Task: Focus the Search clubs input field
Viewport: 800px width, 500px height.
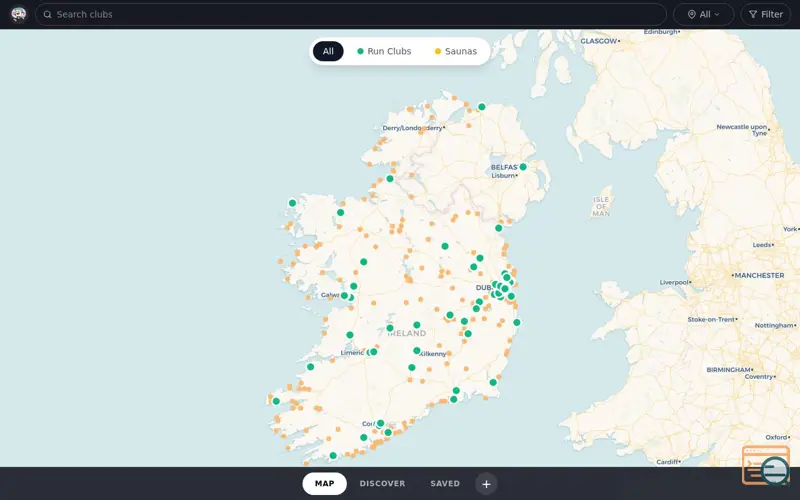Action: pos(351,14)
